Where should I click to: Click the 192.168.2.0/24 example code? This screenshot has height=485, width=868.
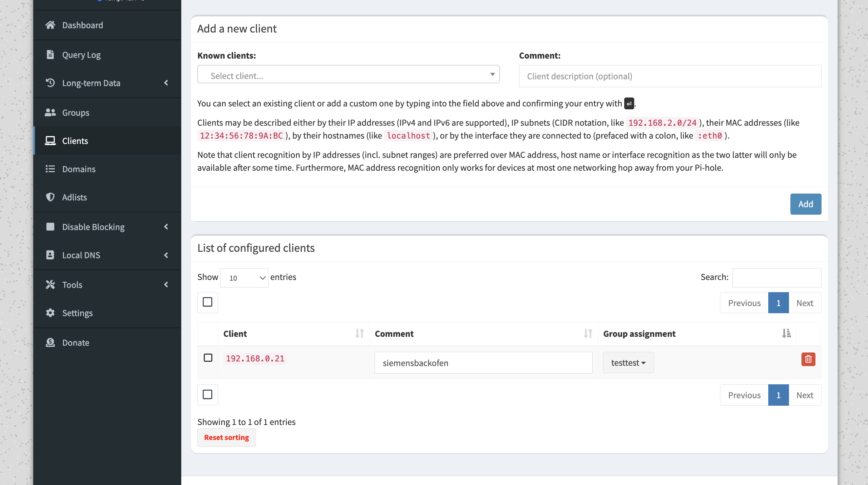[x=662, y=123]
